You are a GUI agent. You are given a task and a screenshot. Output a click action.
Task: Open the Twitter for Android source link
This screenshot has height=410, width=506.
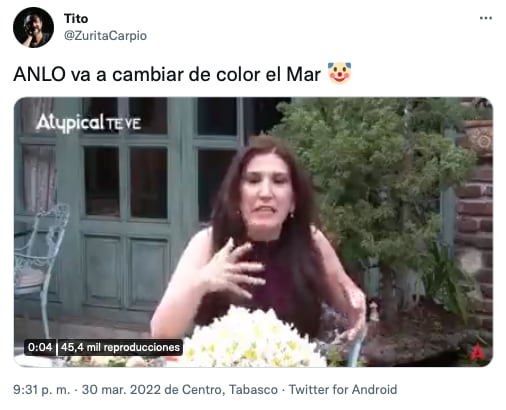click(343, 389)
